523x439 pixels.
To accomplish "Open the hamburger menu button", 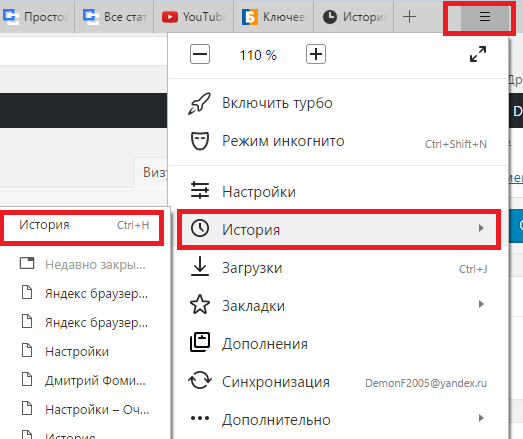I will tap(485, 16).
